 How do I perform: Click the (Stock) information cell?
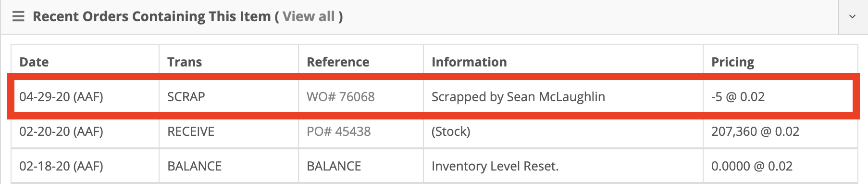coord(563,131)
